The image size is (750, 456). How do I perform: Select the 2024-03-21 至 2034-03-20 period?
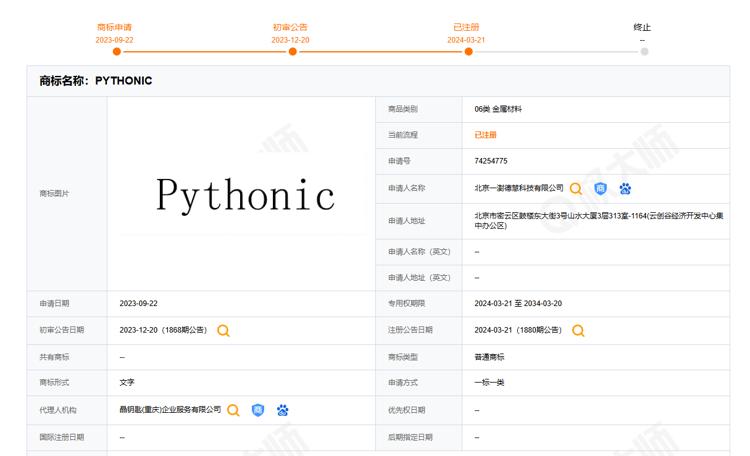pyautogui.click(x=518, y=303)
